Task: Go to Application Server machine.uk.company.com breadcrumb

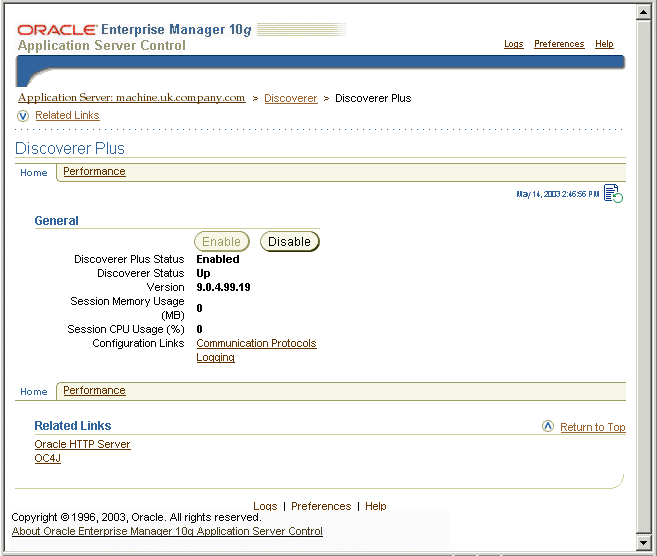Action: click(132, 98)
